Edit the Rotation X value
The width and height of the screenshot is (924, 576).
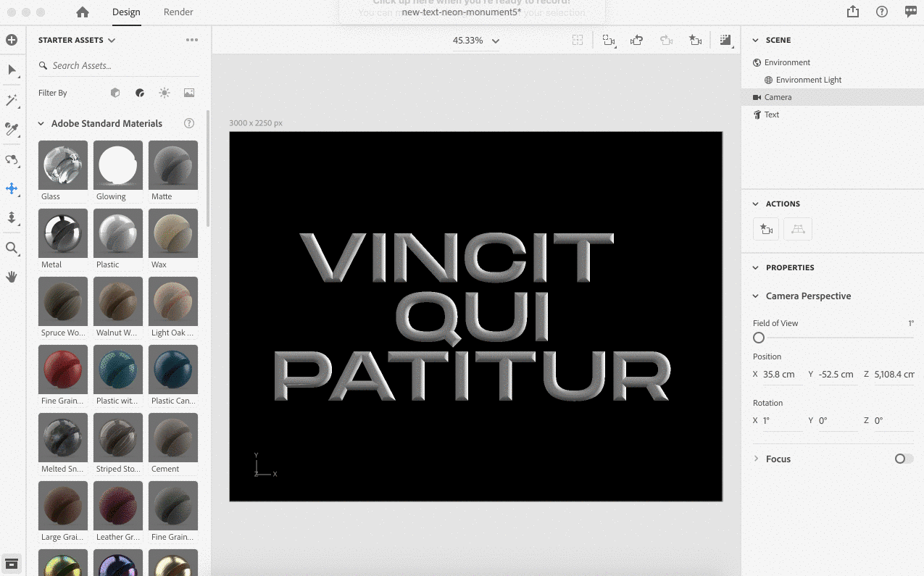coord(781,421)
